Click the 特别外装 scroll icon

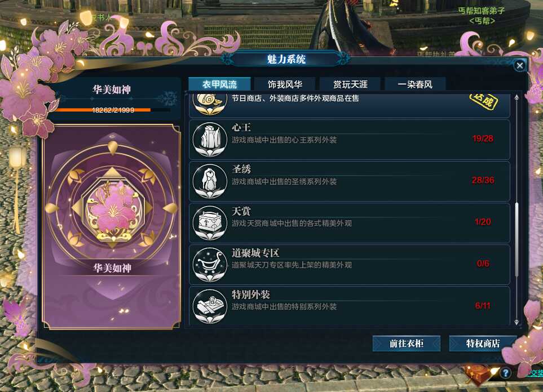210,306
